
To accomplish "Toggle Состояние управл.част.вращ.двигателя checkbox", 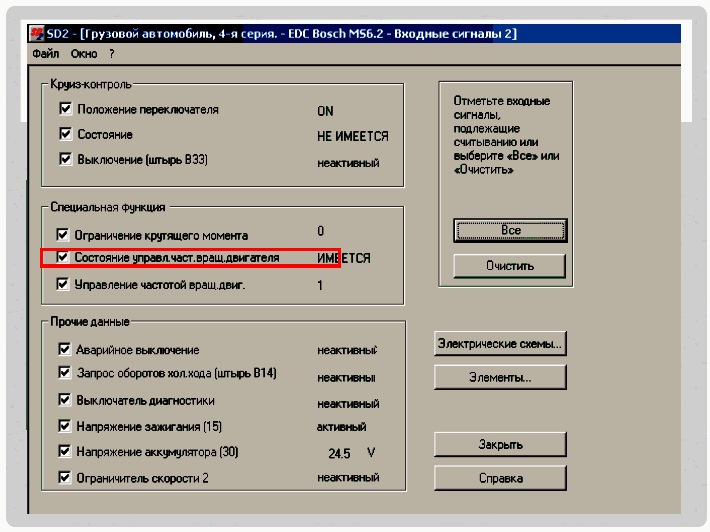I will (x=64, y=258).
